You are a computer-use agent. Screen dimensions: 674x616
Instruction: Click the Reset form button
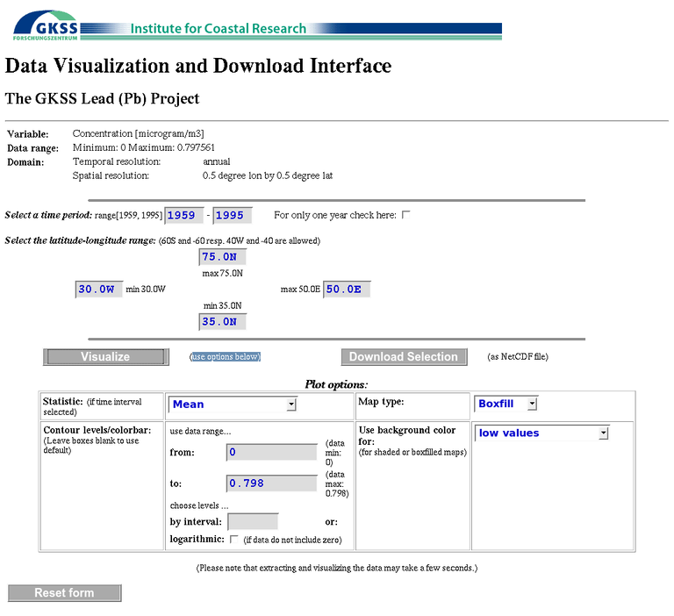(64, 593)
